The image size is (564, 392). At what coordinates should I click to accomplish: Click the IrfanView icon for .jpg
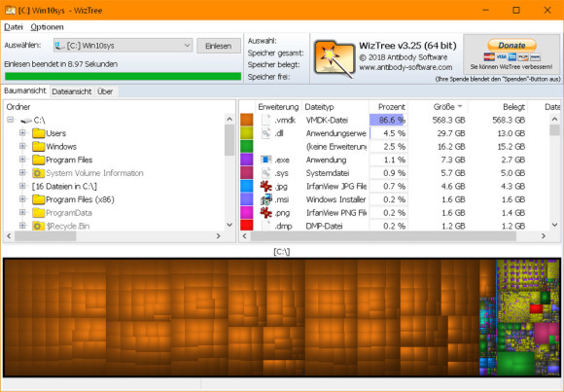pyautogui.click(x=265, y=186)
